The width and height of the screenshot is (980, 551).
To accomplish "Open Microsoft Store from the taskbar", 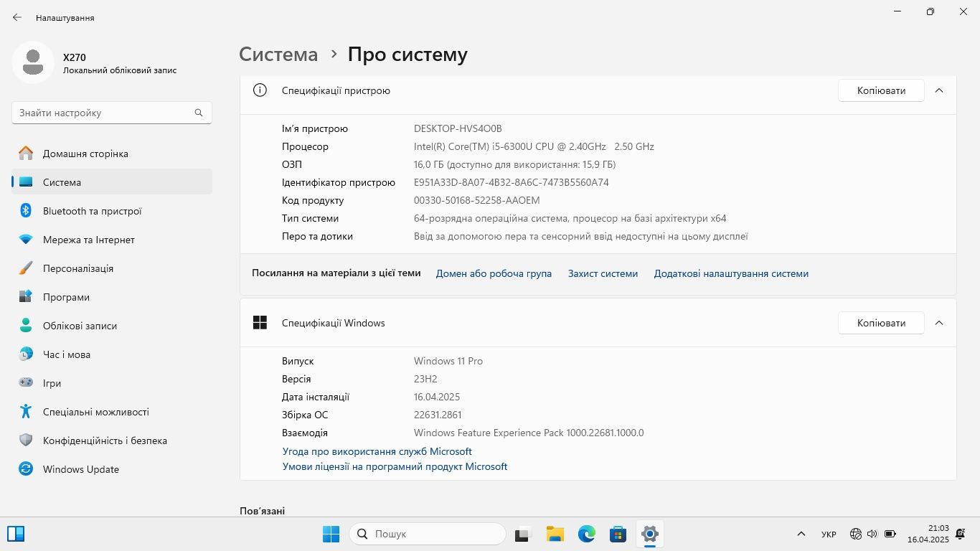I will click(x=618, y=534).
